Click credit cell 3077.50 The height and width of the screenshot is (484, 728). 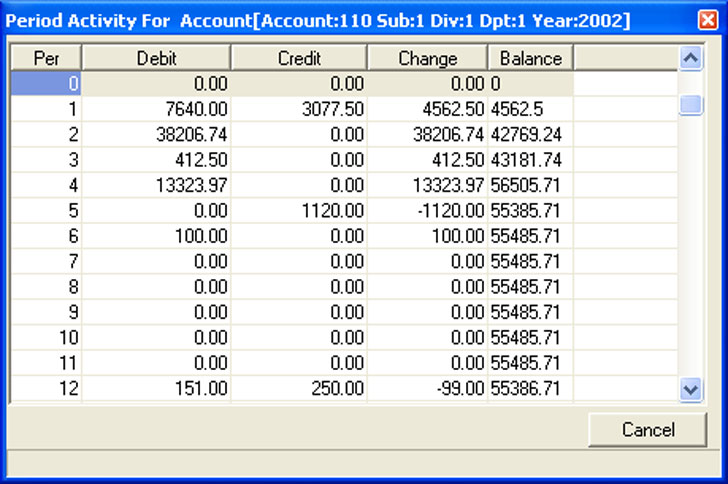[x=299, y=109]
